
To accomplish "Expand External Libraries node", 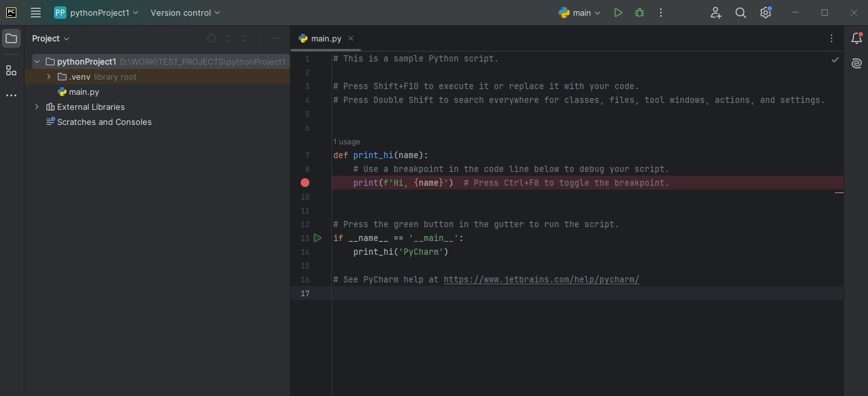I will coord(37,107).
